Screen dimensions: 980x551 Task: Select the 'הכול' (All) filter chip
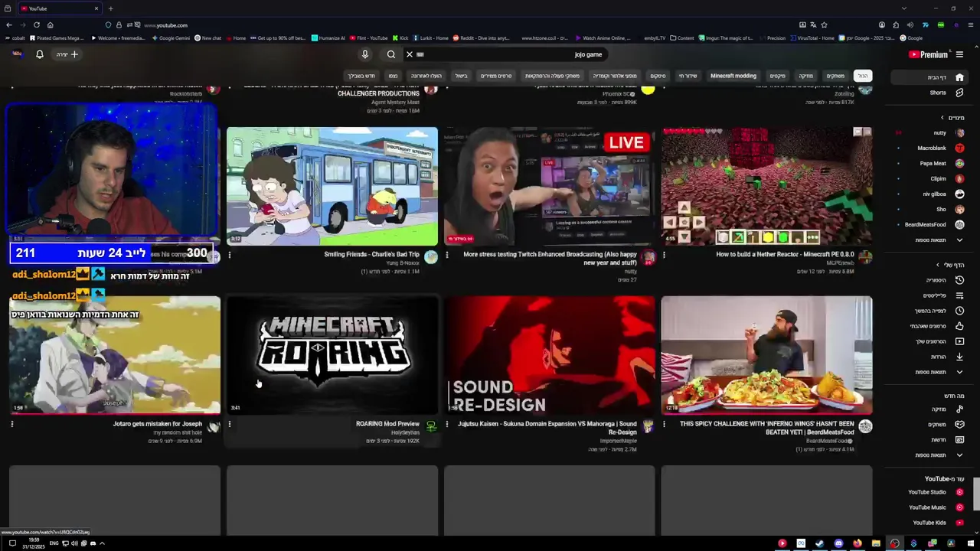[863, 76]
